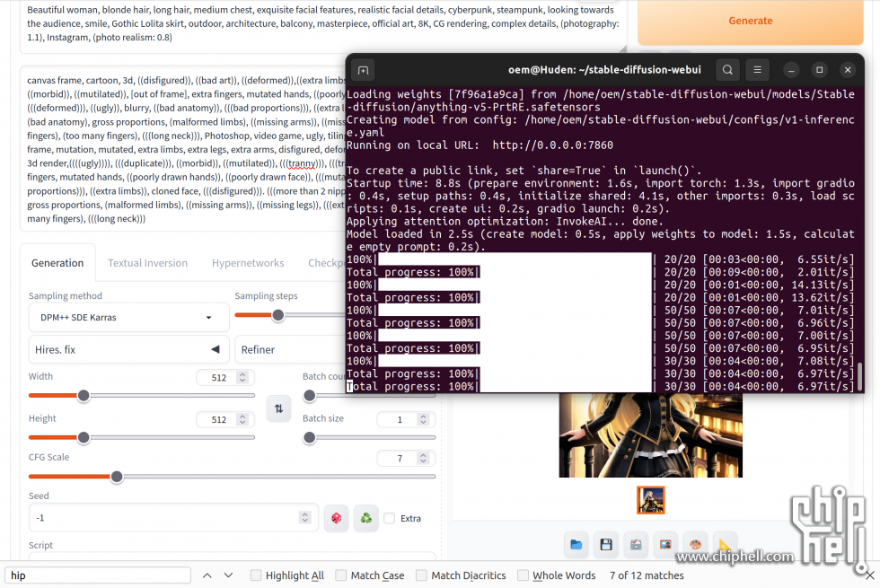Focus the find bar search field
Image resolution: width=880 pixels, height=588 pixels.
[x=98, y=575]
